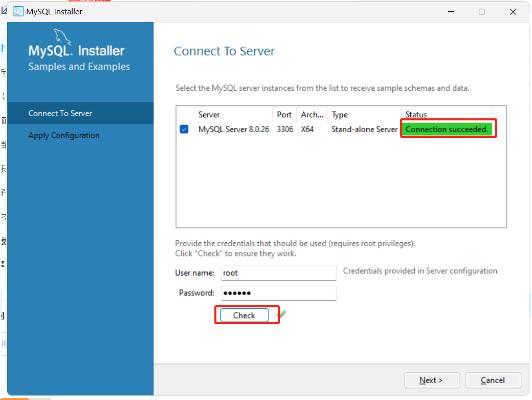Screen dimensions: 532x400
Task: Uncheck the MySQL Server 8.0.26 checkbox
Action: pos(184,130)
